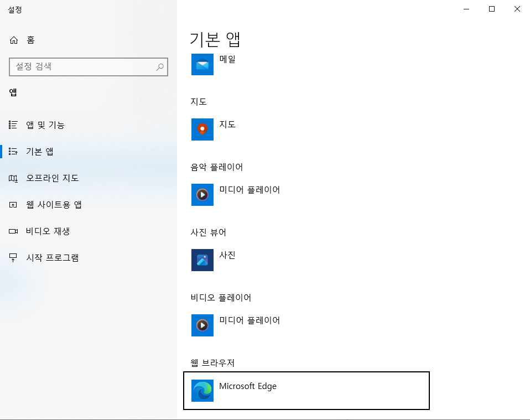Viewport: 530px width, 420px height.
Task: Open 오프라인 지도 settings page
Action: (x=89, y=178)
